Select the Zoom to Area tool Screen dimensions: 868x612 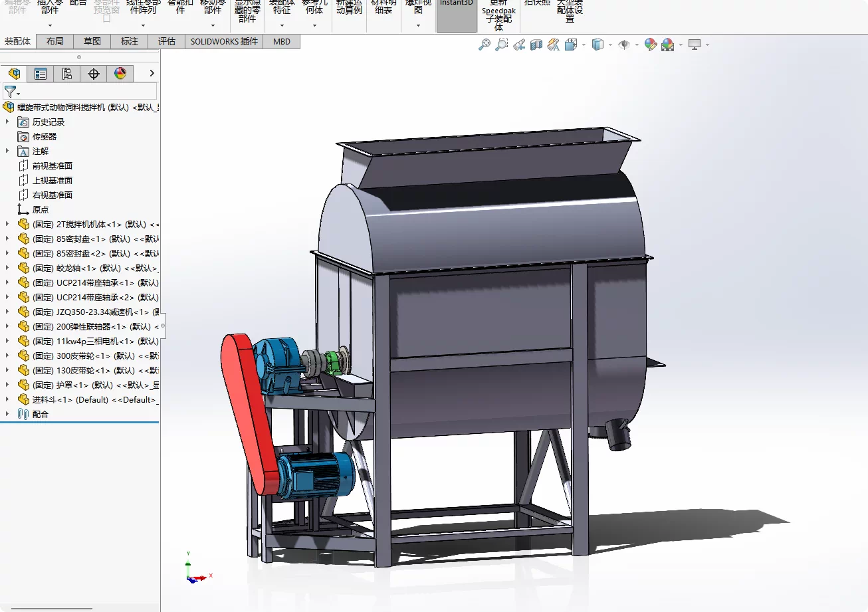point(502,45)
